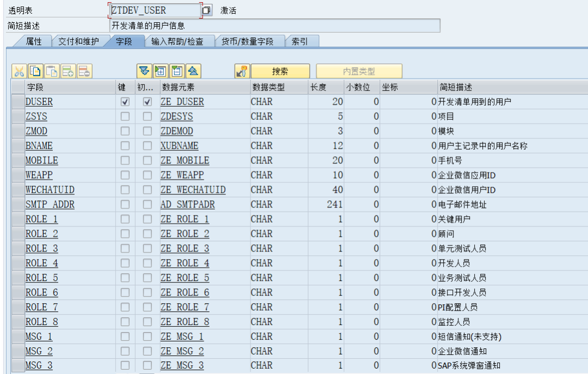This screenshot has width=588, height=374.
Task: Check the key checkbox for ROLE_1
Action: (x=125, y=219)
